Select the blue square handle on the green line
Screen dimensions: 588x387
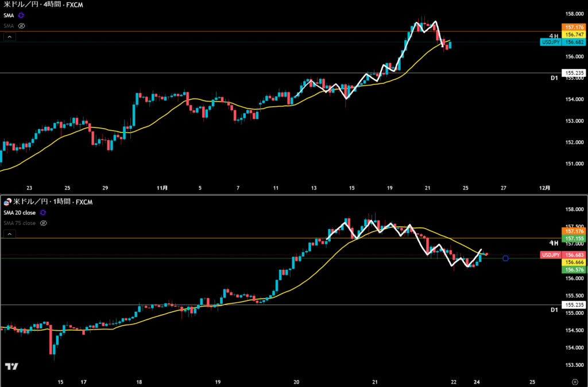click(505, 258)
